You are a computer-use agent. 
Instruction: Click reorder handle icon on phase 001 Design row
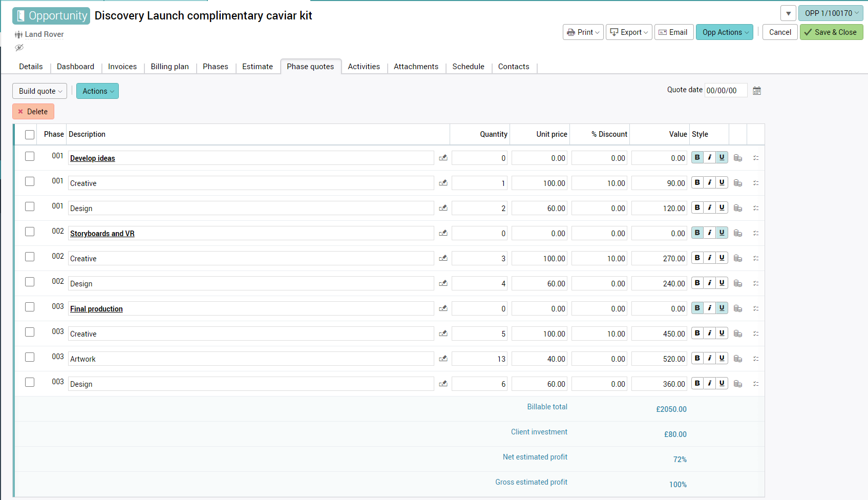pos(756,208)
